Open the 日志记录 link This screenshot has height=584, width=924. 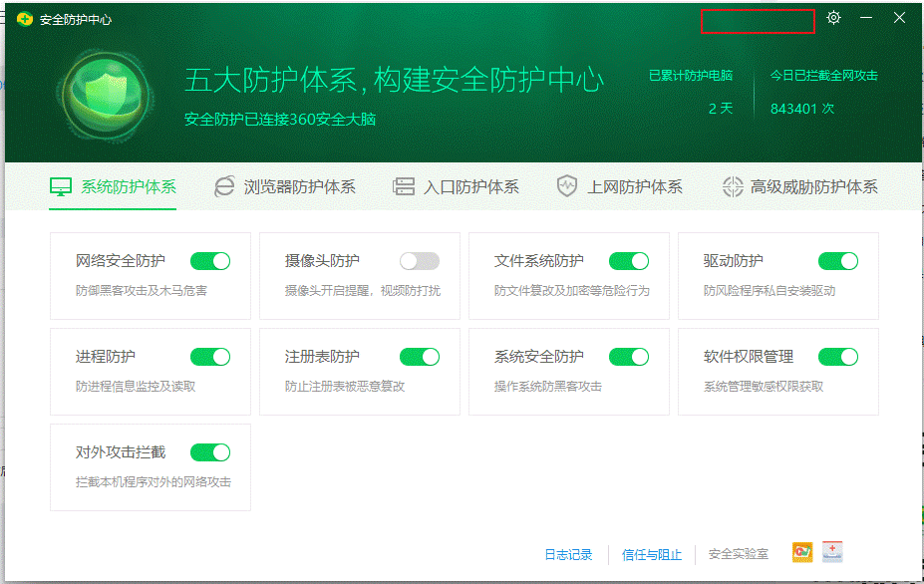tap(569, 554)
